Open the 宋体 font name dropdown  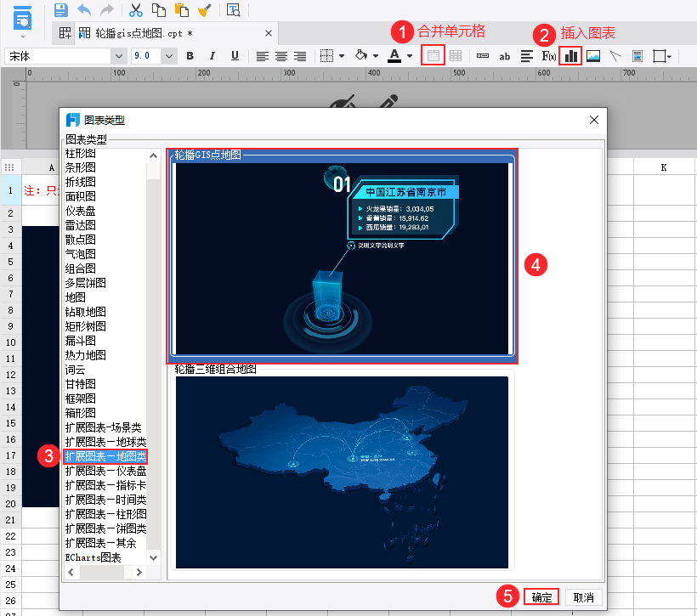118,56
